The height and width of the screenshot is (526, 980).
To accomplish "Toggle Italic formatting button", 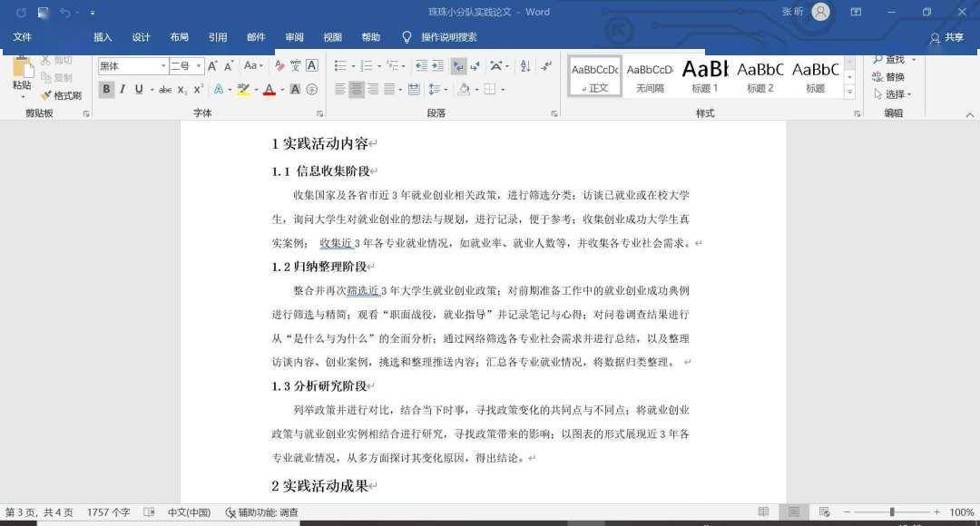I will (x=122, y=90).
